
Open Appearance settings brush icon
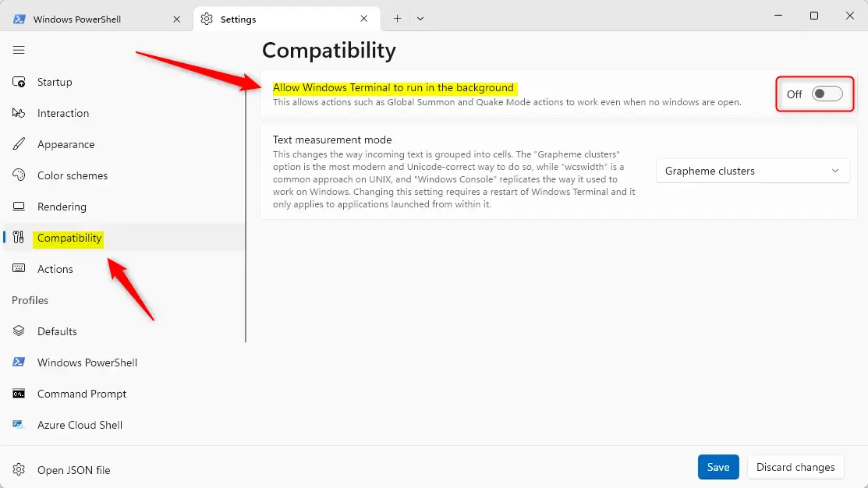pos(19,144)
